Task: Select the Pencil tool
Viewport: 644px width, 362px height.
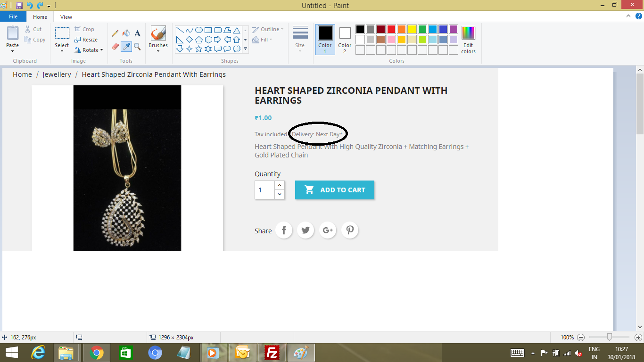Action: [115, 33]
